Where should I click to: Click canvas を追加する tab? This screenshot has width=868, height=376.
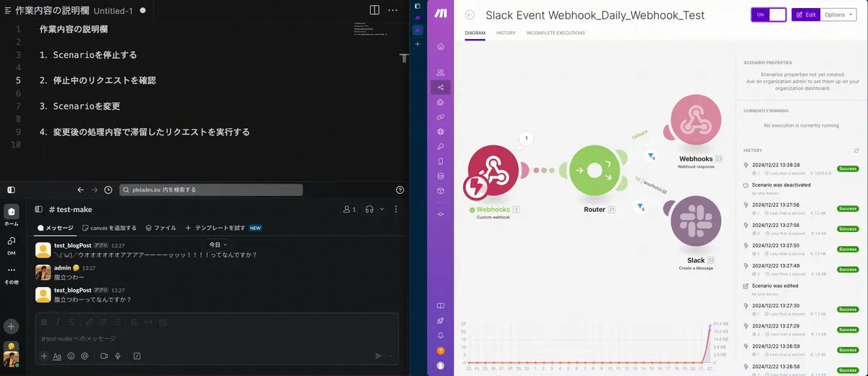(x=110, y=227)
